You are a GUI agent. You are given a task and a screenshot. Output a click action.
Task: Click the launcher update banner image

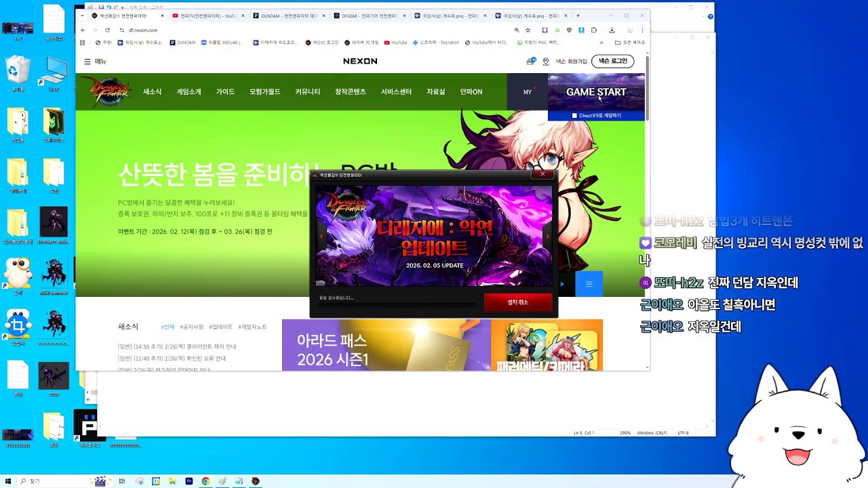(x=434, y=236)
